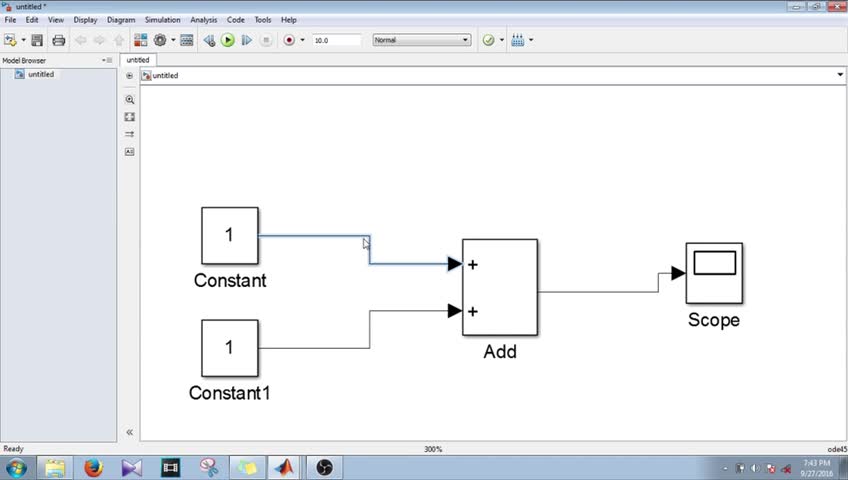848x480 pixels.
Task: Open the New Model dropdown arrow
Action: pos(23,40)
